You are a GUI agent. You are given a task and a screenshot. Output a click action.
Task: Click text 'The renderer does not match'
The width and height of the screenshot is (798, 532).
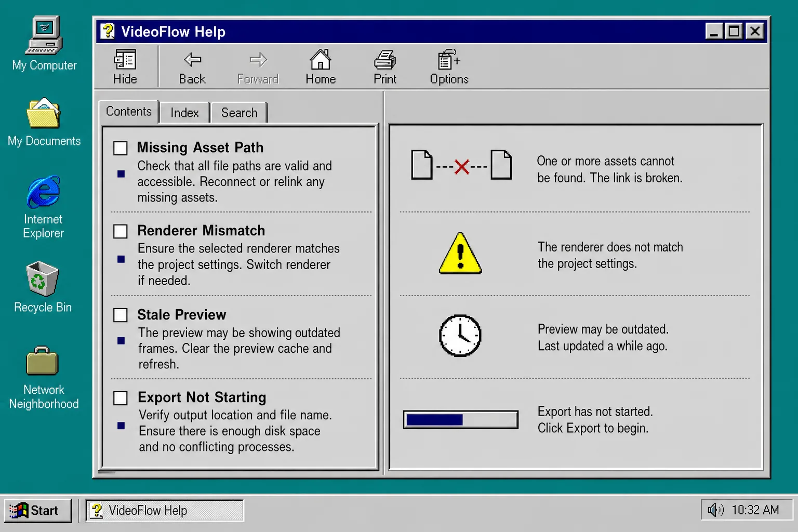tap(610, 247)
